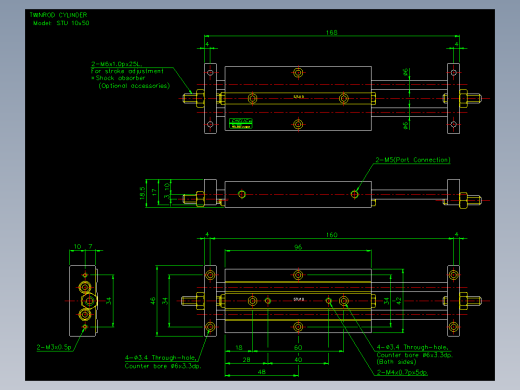Click the '(Optional accessories)' text
This screenshot has width=520, height=390.
click(134, 86)
